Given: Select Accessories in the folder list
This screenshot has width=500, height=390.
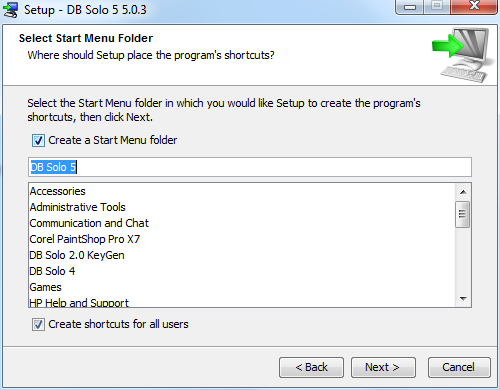Looking at the screenshot, I should [x=58, y=191].
